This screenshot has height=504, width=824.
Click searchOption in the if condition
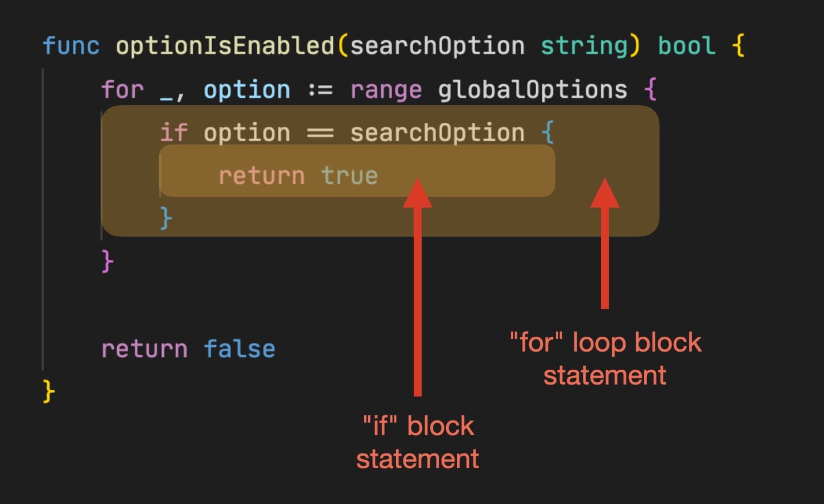(437, 133)
